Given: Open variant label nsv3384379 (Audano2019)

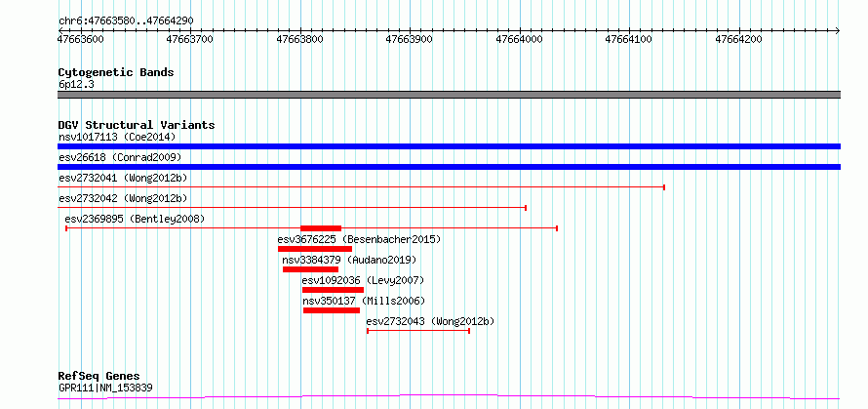Looking at the screenshot, I should pos(349,260).
